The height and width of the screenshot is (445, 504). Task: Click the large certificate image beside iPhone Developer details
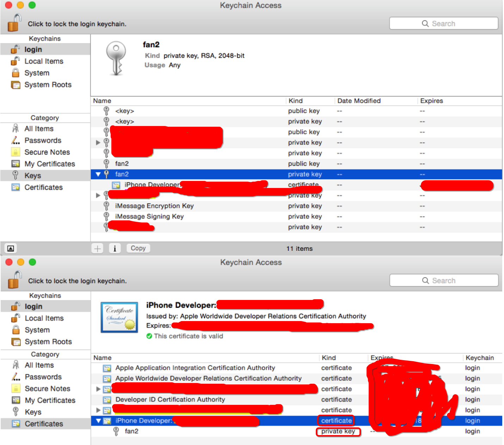[119, 317]
